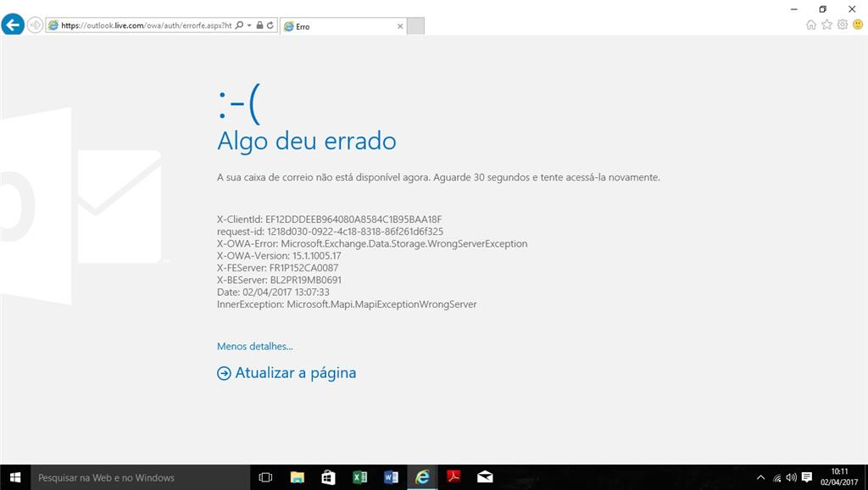Click Atualizar a página link

[296, 373]
